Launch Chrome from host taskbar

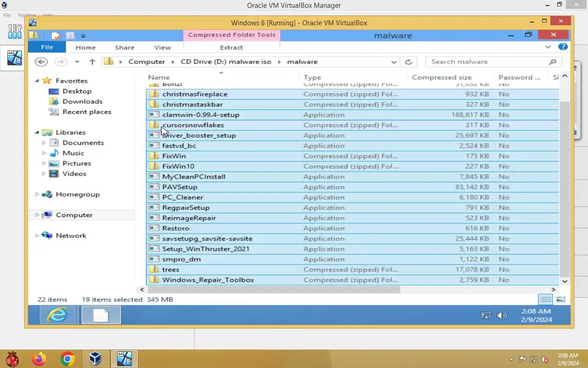coord(68,359)
